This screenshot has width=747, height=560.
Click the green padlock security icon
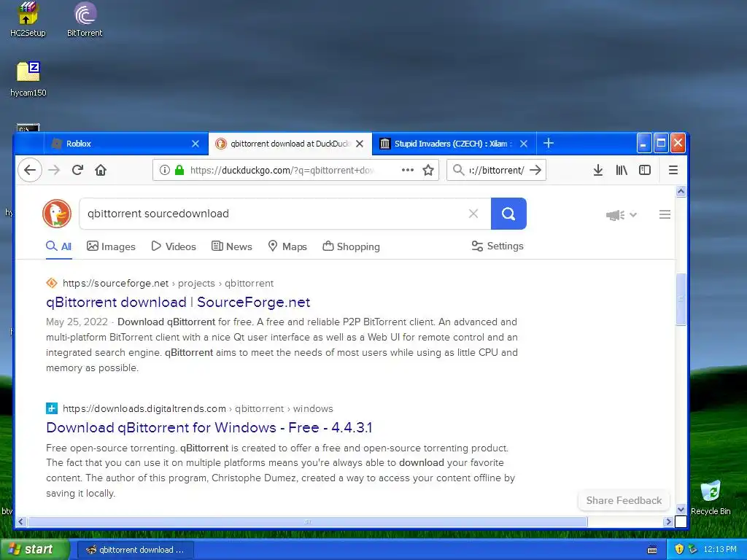(x=179, y=170)
